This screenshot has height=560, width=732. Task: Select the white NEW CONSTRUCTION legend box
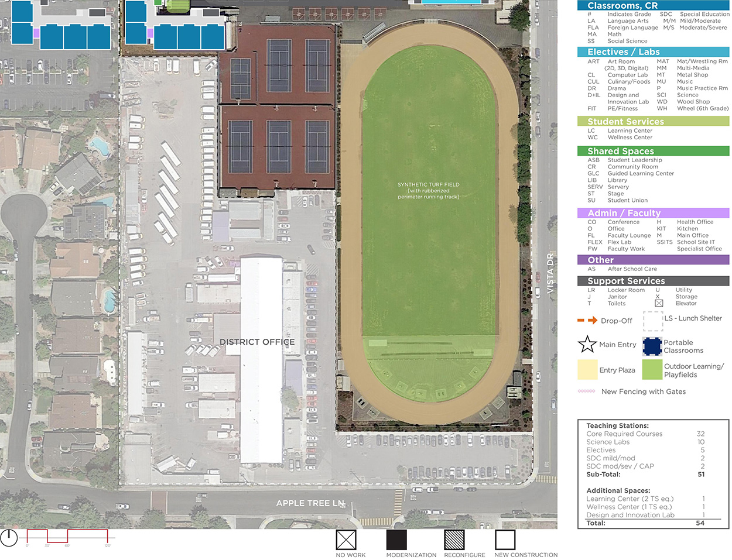click(505, 540)
